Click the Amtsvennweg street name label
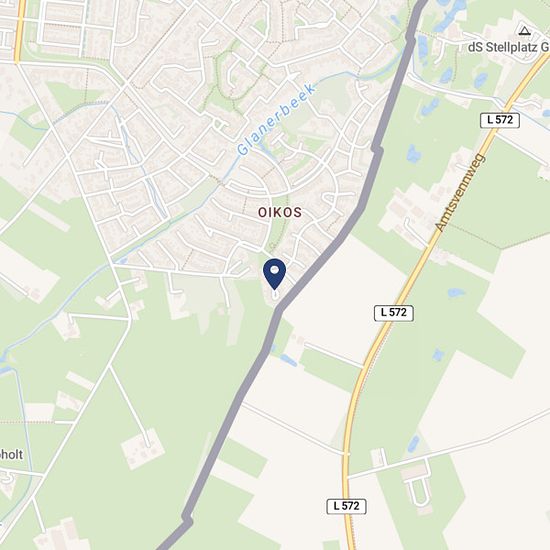 click(x=460, y=193)
